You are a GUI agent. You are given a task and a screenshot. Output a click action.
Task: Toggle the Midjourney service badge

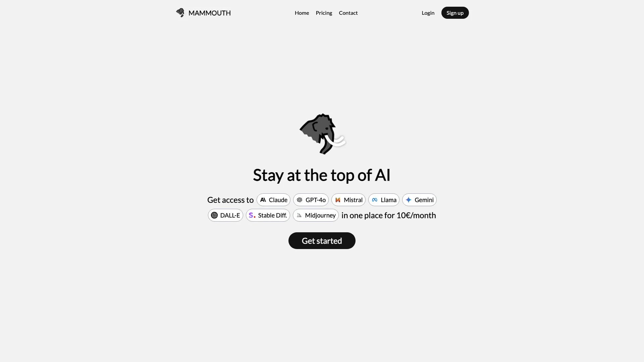(x=315, y=215)
